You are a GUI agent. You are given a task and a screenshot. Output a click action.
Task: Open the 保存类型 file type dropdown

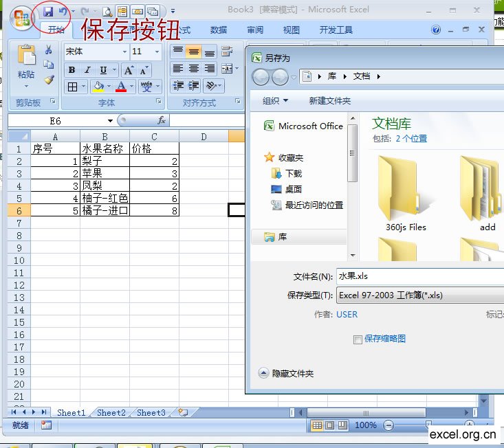pyautogui.click(x=419, y=295)
